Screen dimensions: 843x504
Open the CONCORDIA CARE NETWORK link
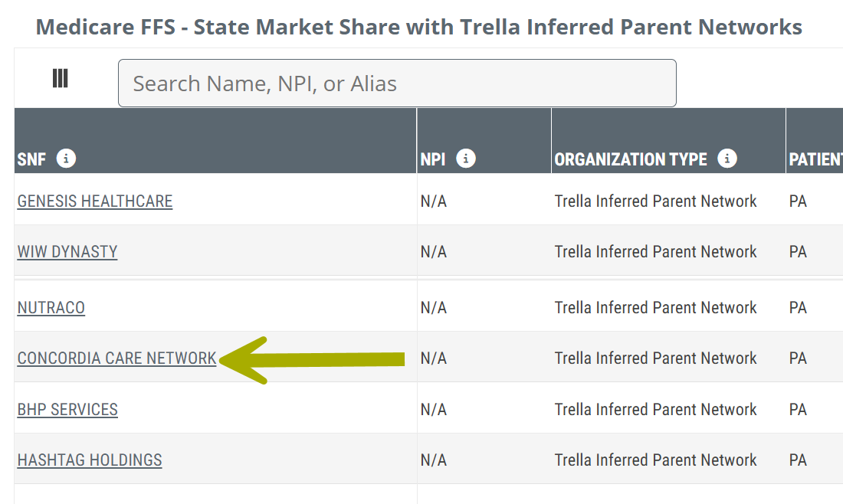coord(116,358)
